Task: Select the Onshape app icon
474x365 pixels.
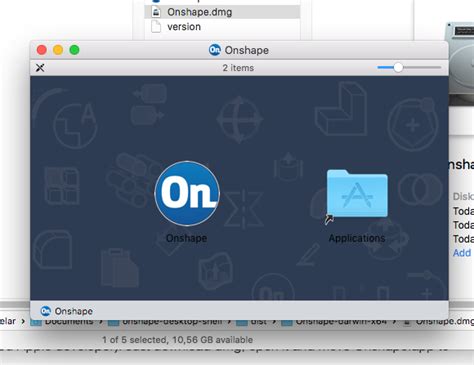Action: click(187, 194)
